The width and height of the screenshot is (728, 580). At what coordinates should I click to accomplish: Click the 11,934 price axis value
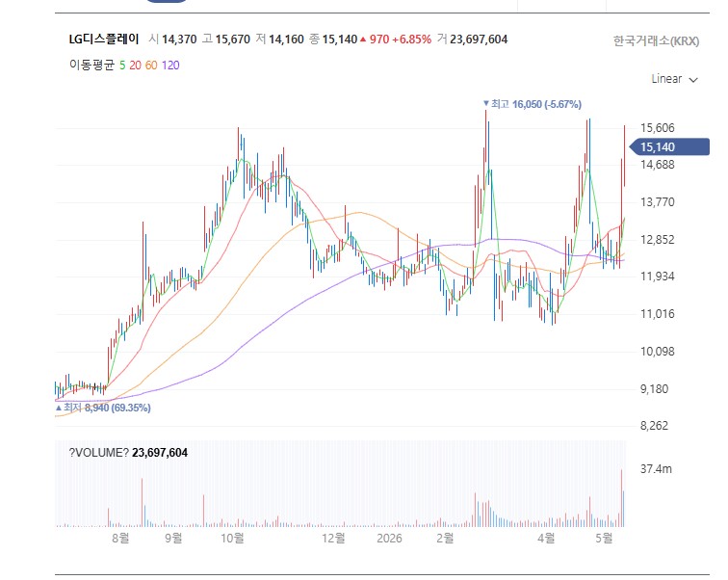pos(658,277)
